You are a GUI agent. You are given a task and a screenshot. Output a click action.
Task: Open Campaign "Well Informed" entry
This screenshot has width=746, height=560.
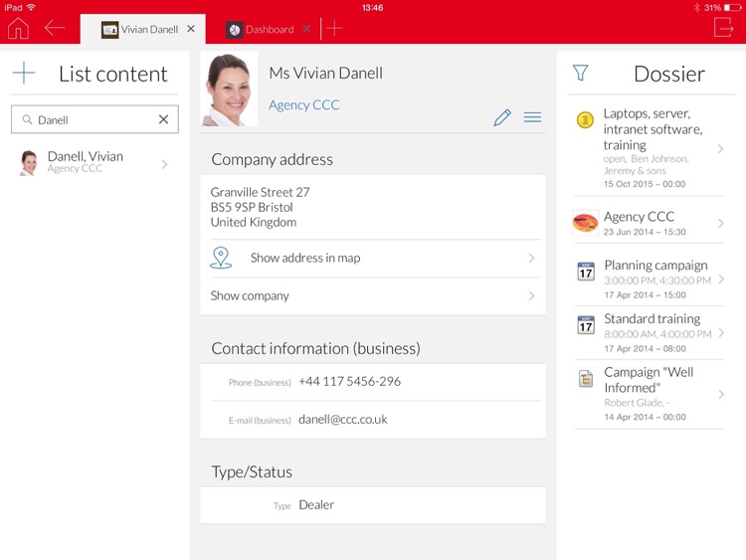coord(650,394)
